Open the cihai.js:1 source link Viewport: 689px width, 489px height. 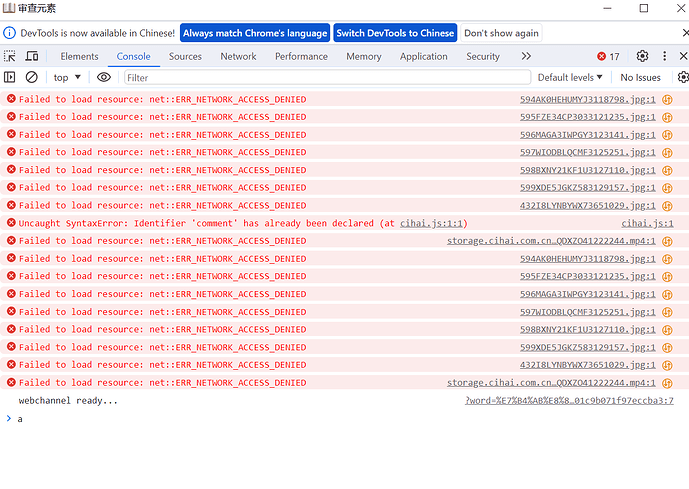point(647,223)
